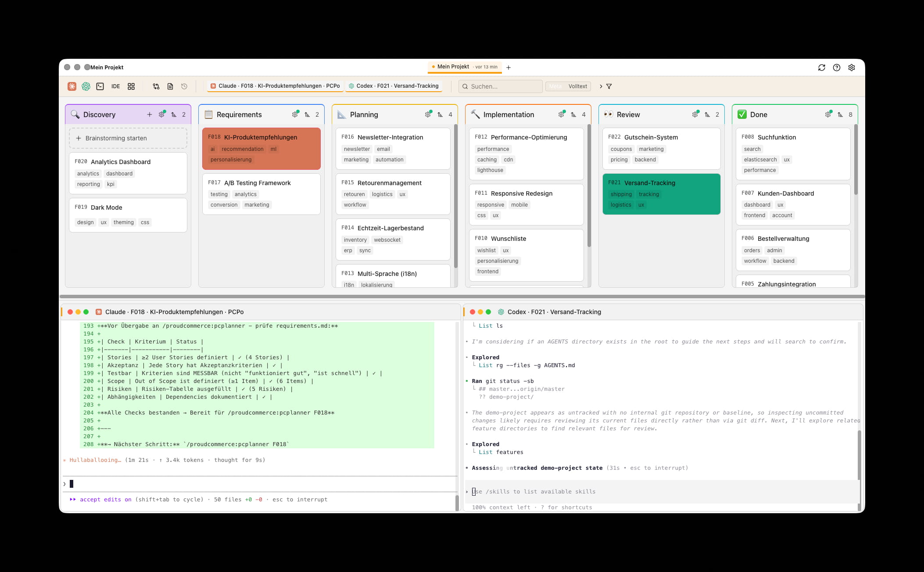Switch search mode to Meta
Viewport: 924px width, 572px height.
[555, 86]
